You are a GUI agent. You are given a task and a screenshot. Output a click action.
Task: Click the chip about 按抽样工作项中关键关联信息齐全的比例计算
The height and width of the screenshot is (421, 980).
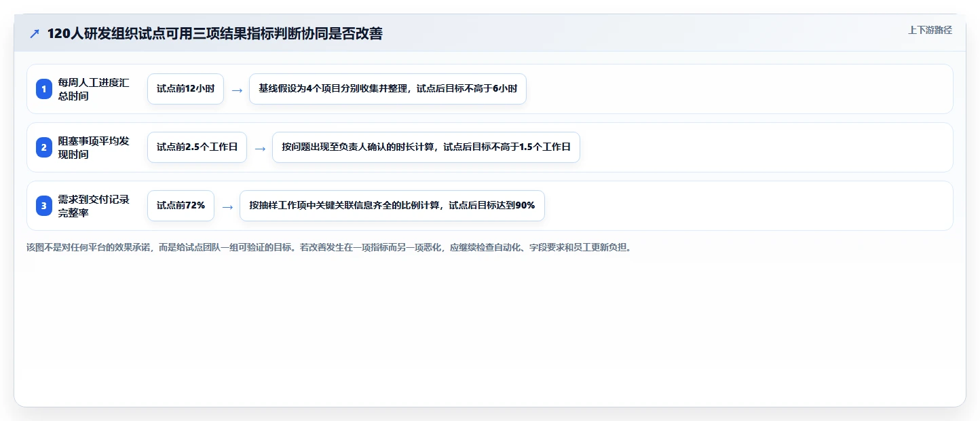392,206
